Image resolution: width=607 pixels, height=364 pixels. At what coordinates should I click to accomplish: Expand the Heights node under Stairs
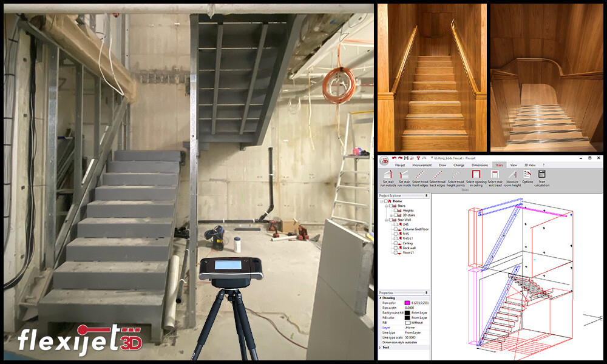click(x=390, y=211)
